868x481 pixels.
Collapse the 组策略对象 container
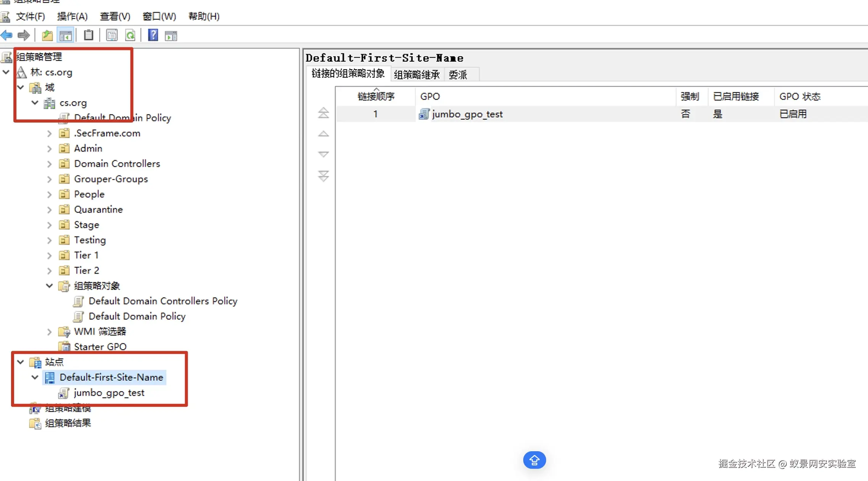click(49, 286)
